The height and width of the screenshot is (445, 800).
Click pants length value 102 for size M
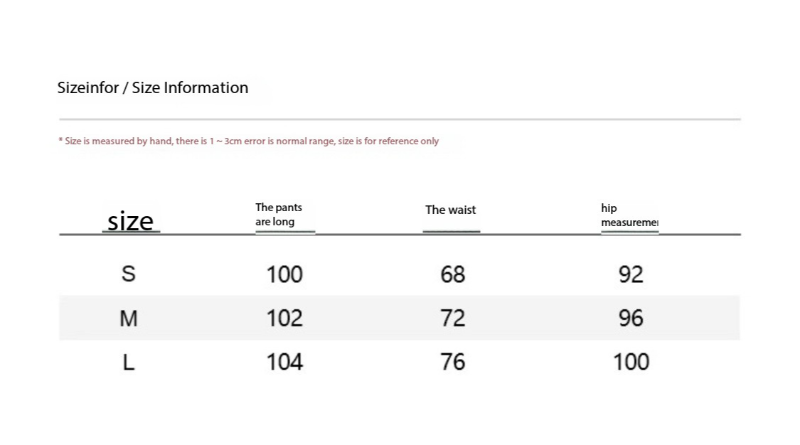284,318
